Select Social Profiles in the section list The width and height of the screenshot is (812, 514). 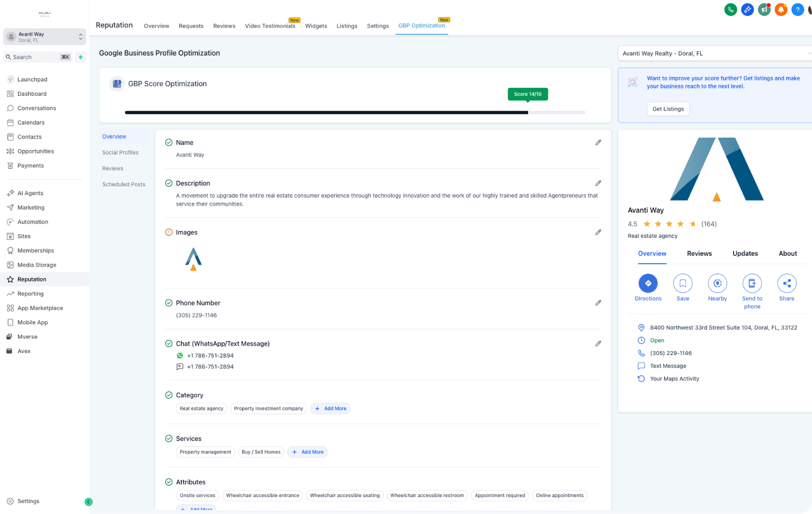tap(120, 152)
